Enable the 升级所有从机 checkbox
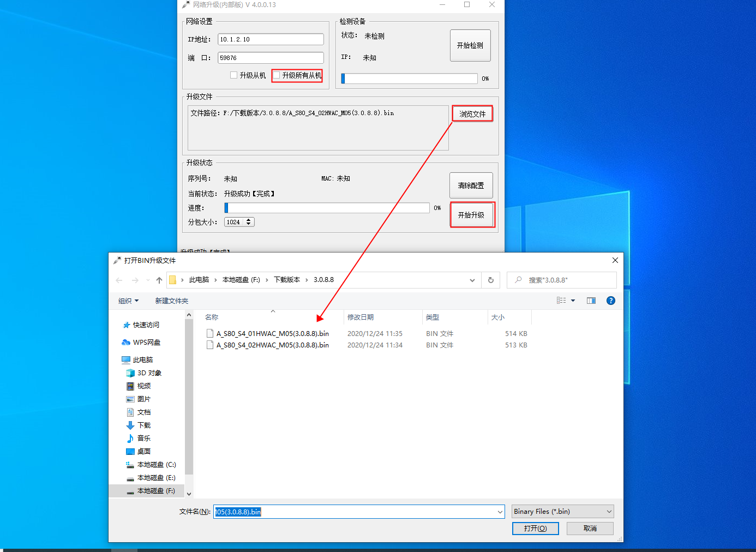The image size is (756, 552). (277, 75)
